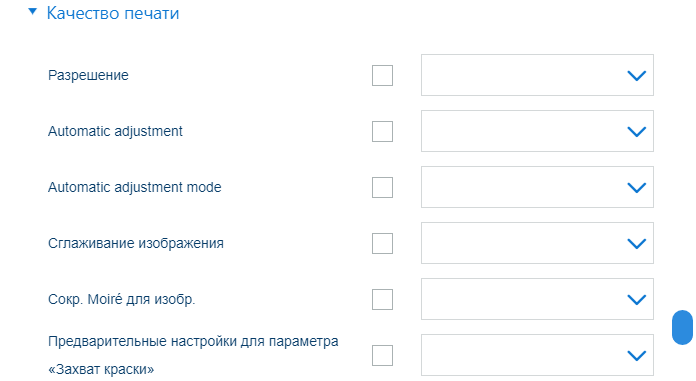Collapse the Качество печати section triangle
The height and width of the screenshot is (381, 696).
tap(32, 12)
